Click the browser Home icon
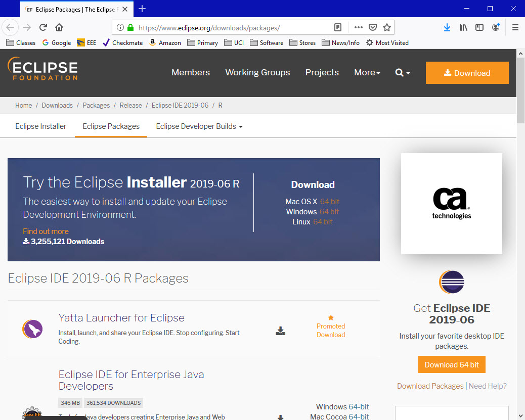The image size is (525, 420). pos(59,27)
